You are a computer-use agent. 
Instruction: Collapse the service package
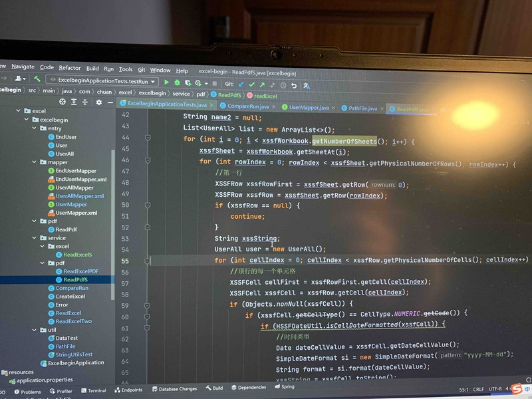[x=34, y=237]
